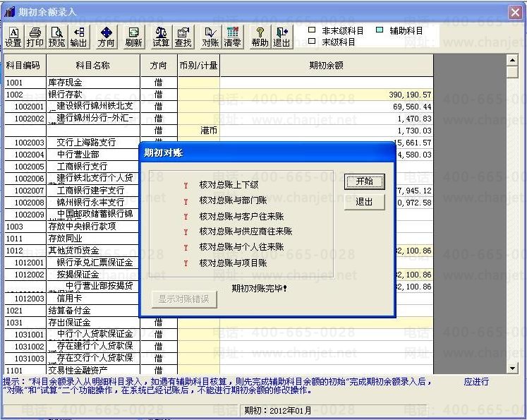Click the 科目编码 column header
The image size is (527, 420).
point(25,65)
